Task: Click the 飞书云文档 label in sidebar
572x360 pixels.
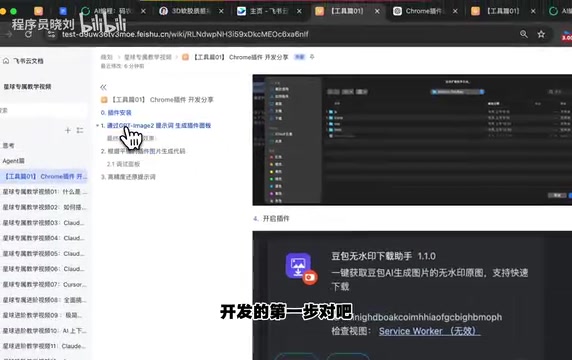Action: click(x=28, y=61)
